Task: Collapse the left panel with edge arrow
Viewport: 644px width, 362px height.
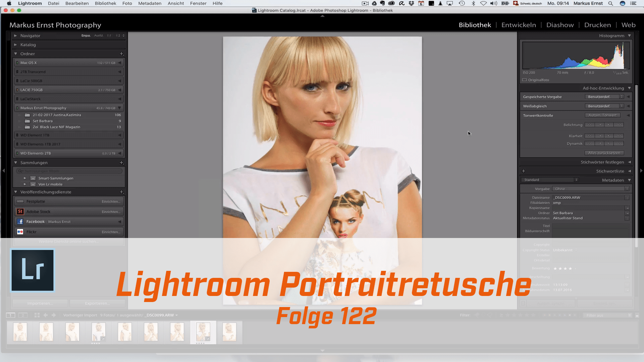Action: (3, 171)
